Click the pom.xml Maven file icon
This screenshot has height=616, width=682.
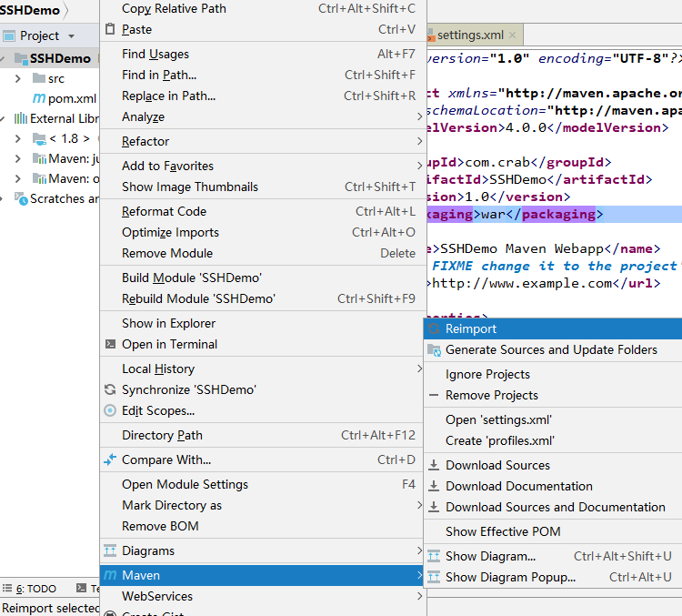(x=39, y=98)
